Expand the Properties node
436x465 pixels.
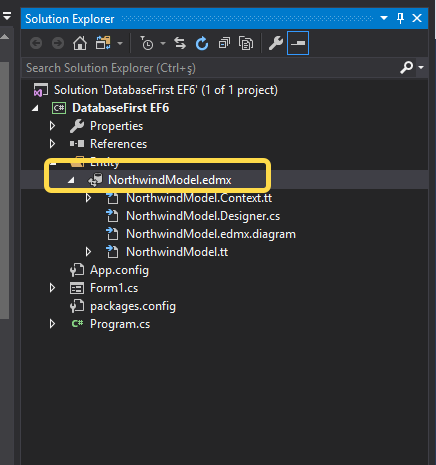point(52,126)
